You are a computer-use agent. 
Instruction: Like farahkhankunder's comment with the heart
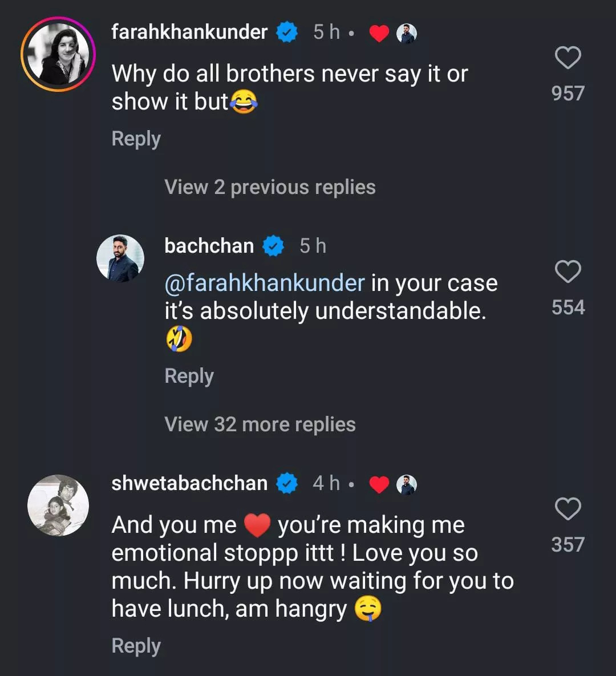coord(568,58)
